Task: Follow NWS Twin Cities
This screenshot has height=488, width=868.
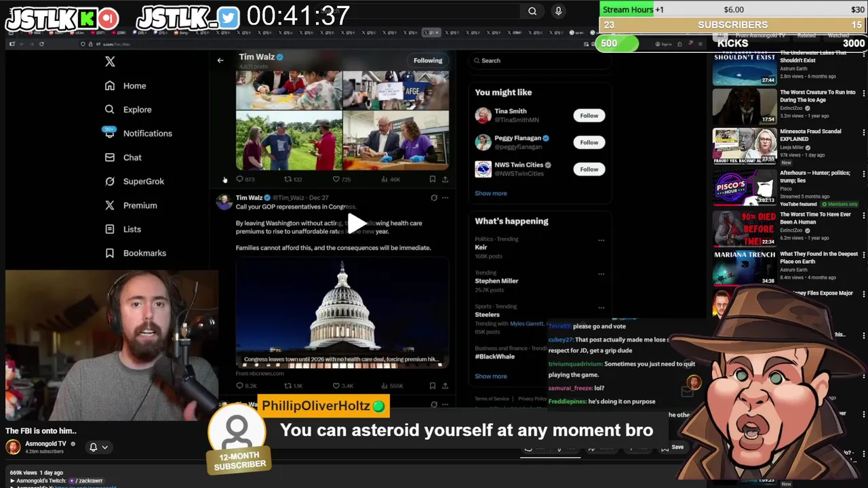Action: click(589, 169)
